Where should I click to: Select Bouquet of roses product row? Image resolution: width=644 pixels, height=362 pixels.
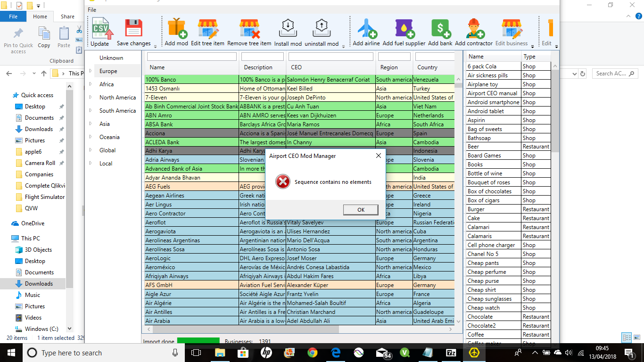click(508, 182)
